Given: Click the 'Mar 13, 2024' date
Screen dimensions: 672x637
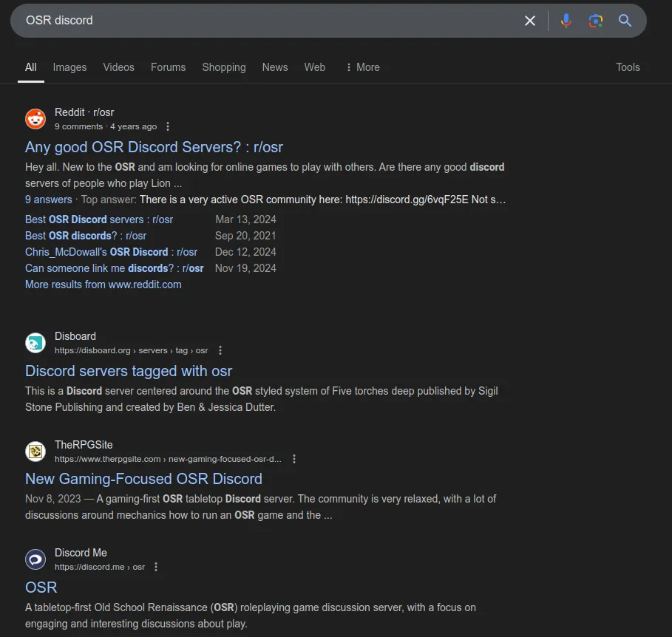Looking at the screenshot, I should pos(245,219).
